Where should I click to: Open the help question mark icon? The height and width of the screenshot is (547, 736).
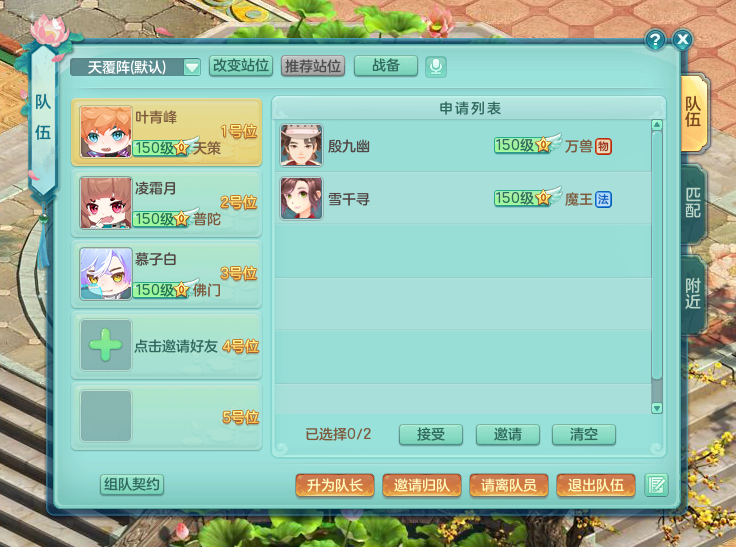pos(655,40)
